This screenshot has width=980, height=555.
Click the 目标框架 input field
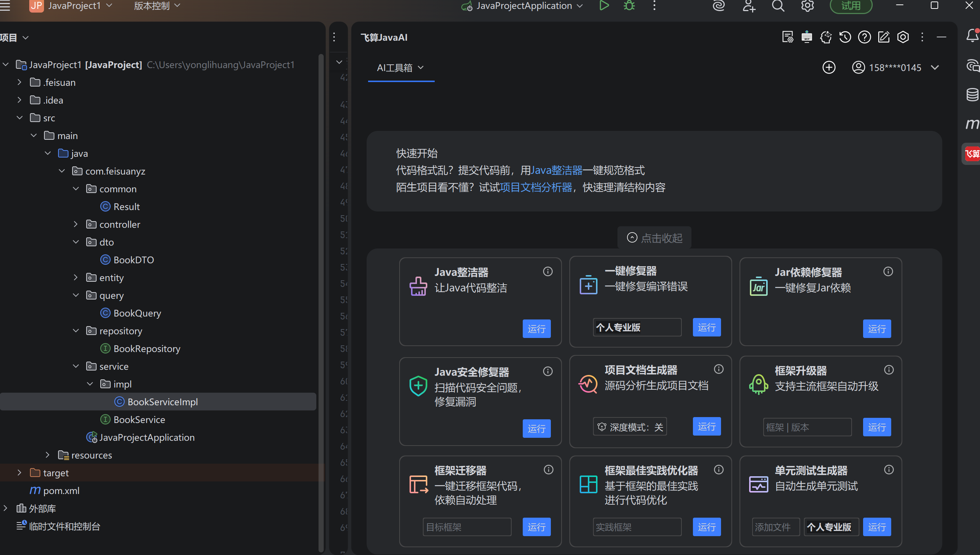pos(467,527)
